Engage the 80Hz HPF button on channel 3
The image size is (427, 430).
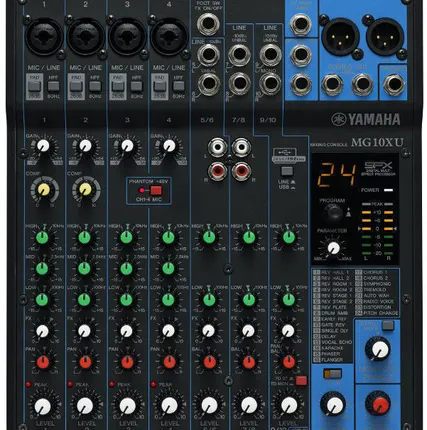point(137,86)
